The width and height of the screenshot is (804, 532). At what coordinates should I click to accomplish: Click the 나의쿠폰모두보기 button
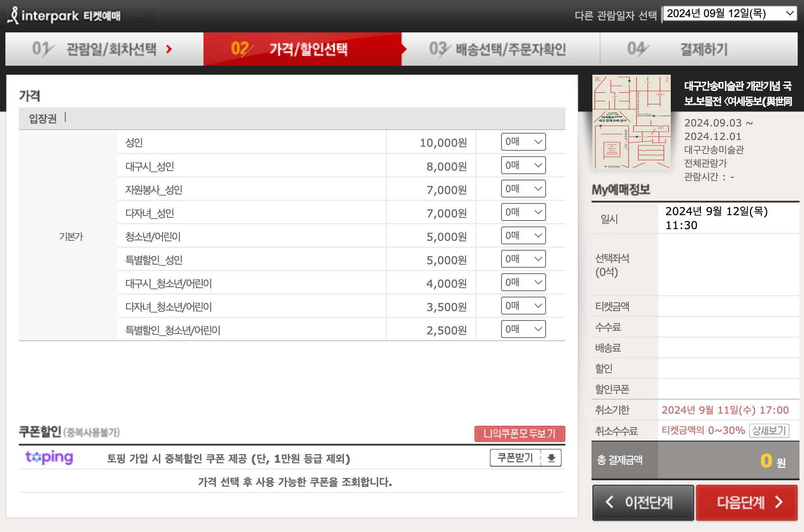click(x=519, y=434)
